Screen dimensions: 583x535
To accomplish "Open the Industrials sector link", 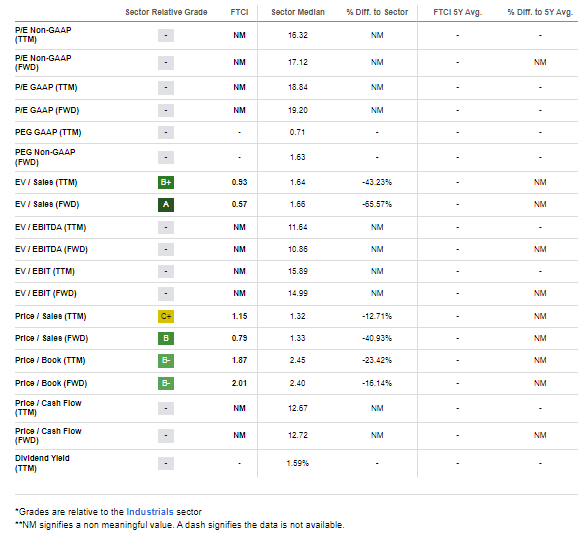I will 150,512.
